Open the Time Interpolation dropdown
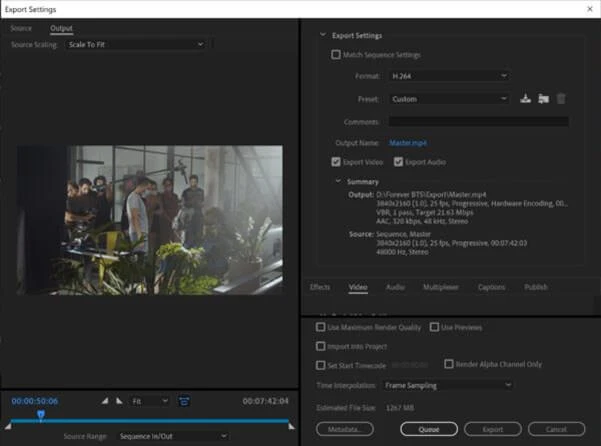Image resolution: width=601 pixels, height=446 pixels. [x=448, y=385]
